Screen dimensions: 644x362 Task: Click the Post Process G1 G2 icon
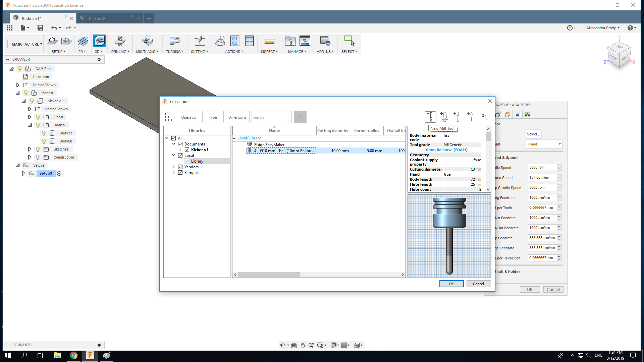[235, 41]
